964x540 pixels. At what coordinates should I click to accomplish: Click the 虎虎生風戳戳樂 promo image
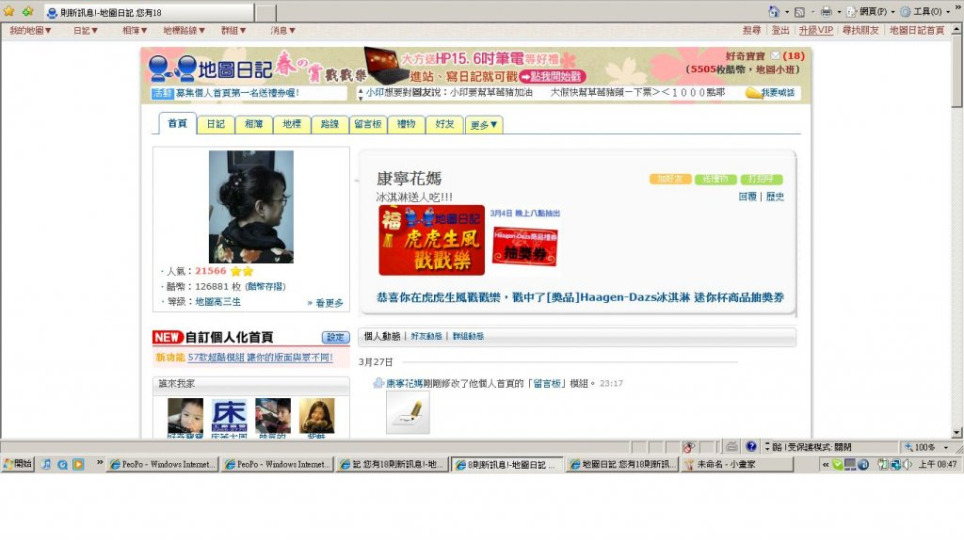click(431, 240)
